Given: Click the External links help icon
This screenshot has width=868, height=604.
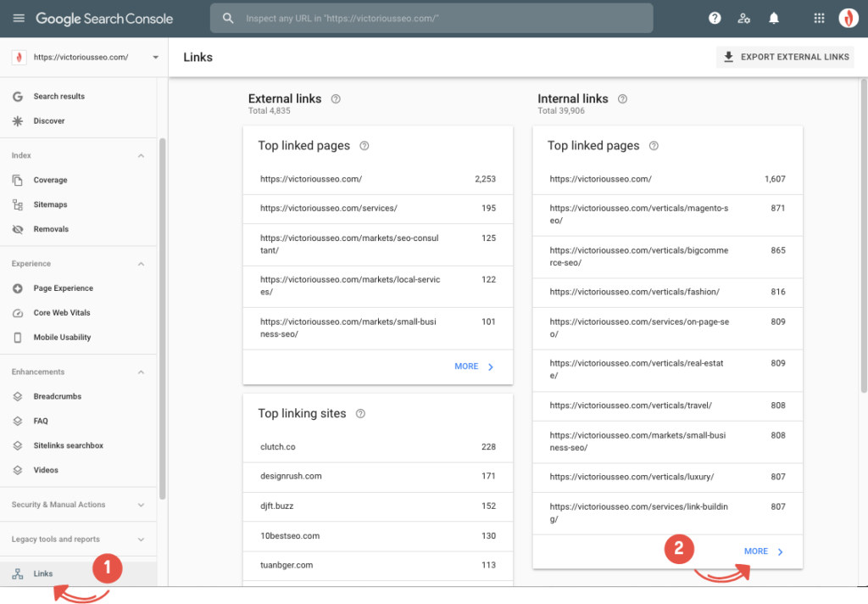Looking at the screenshot, I should (x=336, y=99).
